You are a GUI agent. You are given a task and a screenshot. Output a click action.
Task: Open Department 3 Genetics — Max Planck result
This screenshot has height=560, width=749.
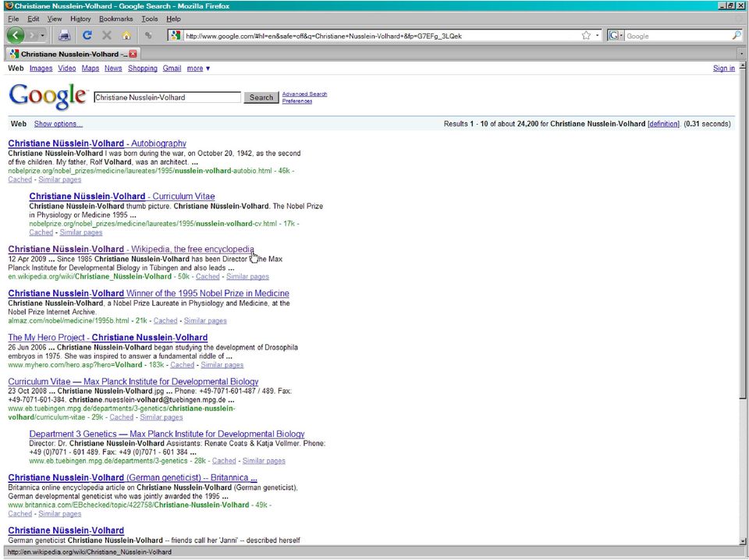[x=167, y=434]
